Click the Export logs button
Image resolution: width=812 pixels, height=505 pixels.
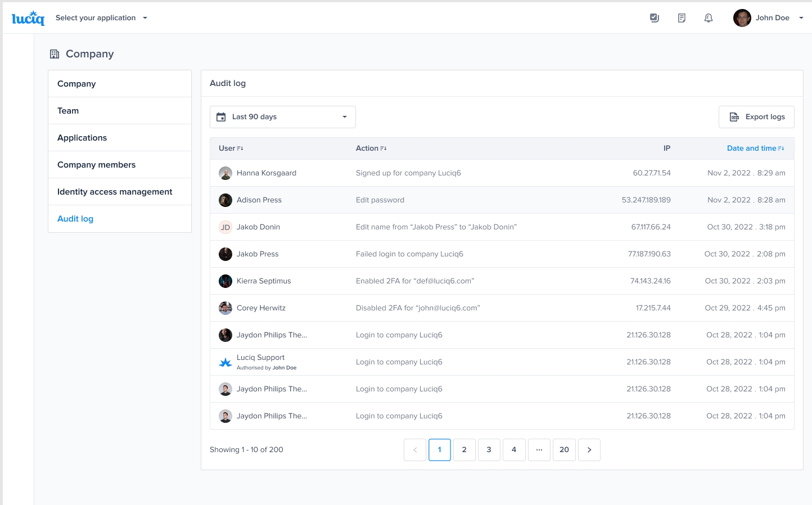click(x=756, y=116)
